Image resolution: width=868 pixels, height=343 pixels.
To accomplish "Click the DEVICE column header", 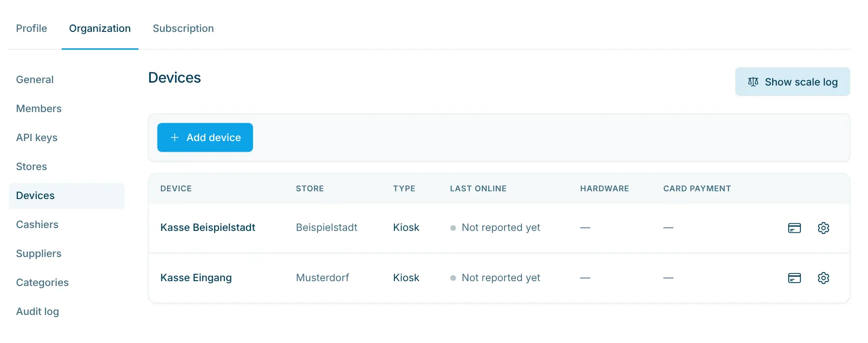I will 176,188.
